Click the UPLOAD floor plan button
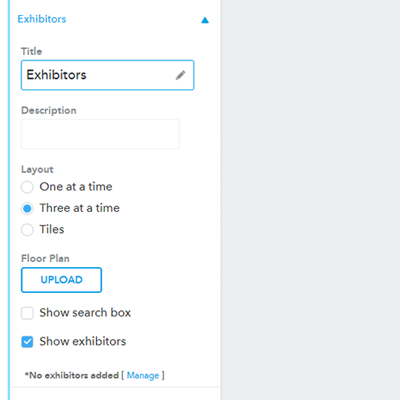 coord(61,280)
